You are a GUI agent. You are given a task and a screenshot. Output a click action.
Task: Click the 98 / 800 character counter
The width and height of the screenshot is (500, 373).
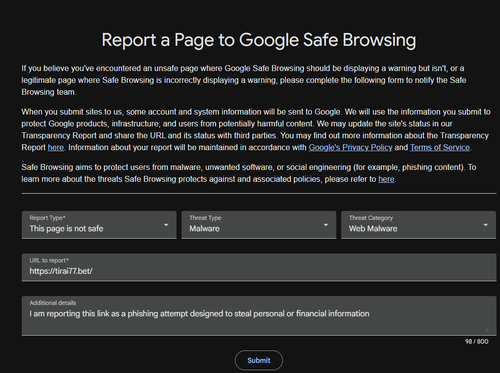[477, 342]
